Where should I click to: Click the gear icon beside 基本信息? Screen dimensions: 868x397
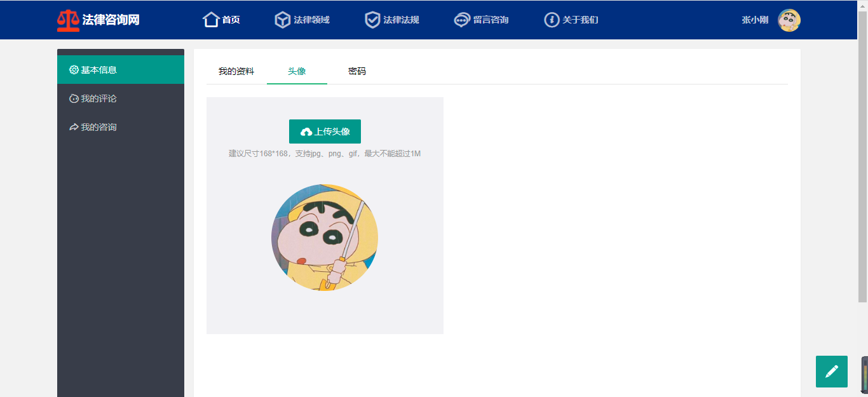coord(74,70)
